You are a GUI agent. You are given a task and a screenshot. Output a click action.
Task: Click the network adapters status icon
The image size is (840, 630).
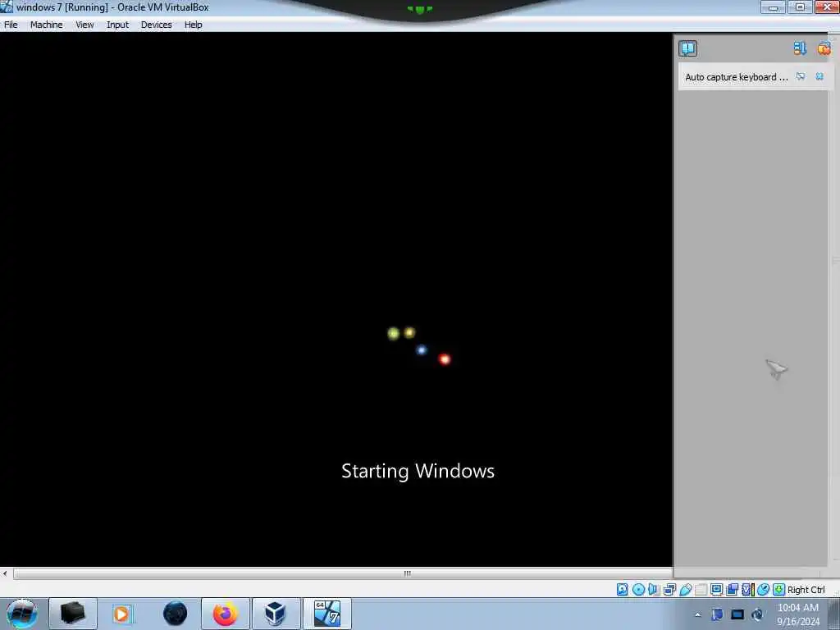tap(669, 590)
